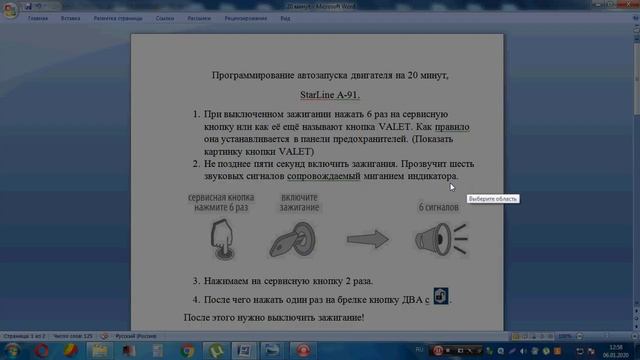Open red screen recorder taskbar button
The width and height of the screenshot is (640, 360).
click(x=303, y=351)
